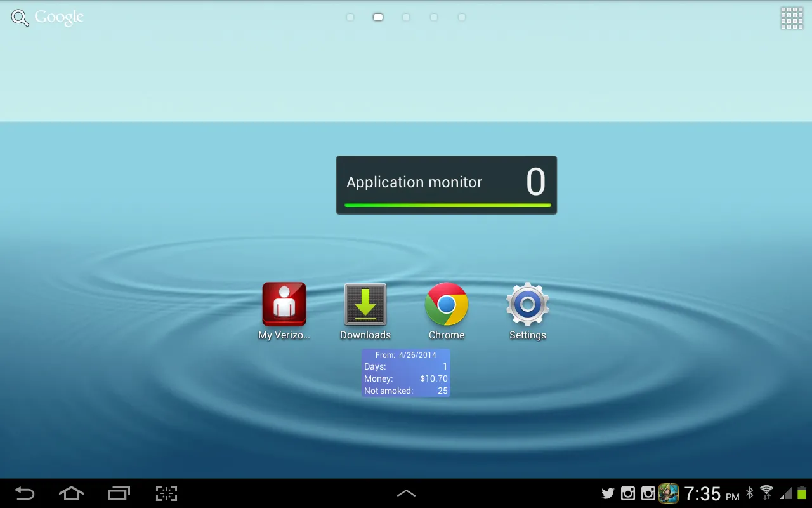The image size is (812, 508).
Task: Tap the Bluetooth status icon
Action: click(749, 493)
